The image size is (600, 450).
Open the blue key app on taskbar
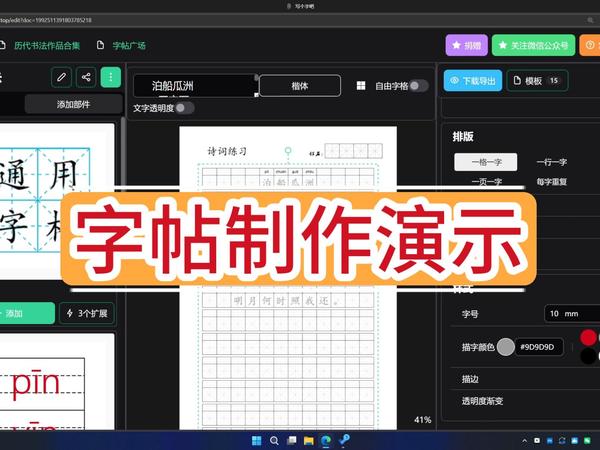coord(344,440)
